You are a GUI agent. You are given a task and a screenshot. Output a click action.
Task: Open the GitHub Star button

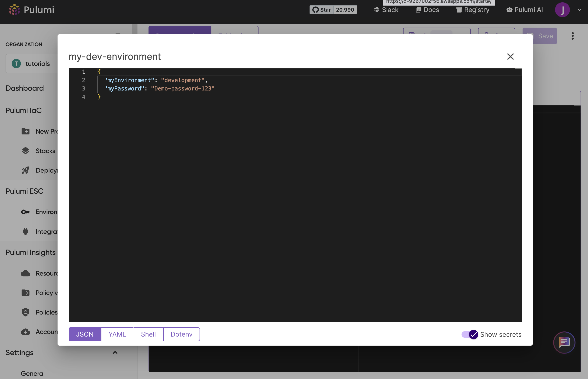[321, 10]
